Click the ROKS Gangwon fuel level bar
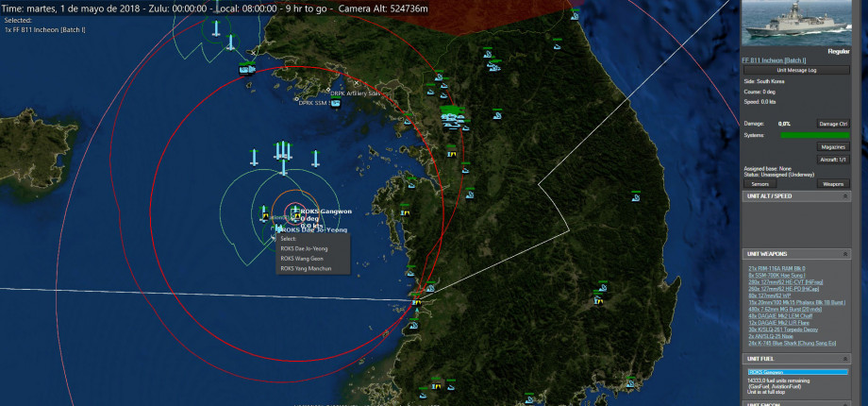Screen dimensions: 868x406 [x=797, y=372]
